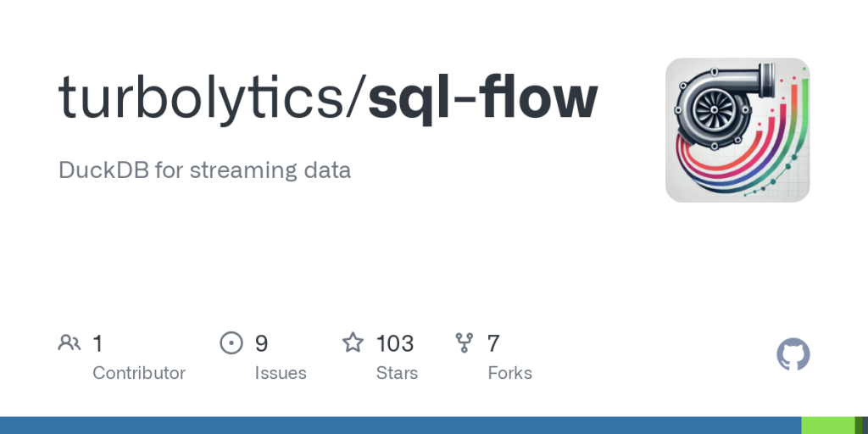
Task: Open the "sql-flow" repository name
Action: [483, 98]
